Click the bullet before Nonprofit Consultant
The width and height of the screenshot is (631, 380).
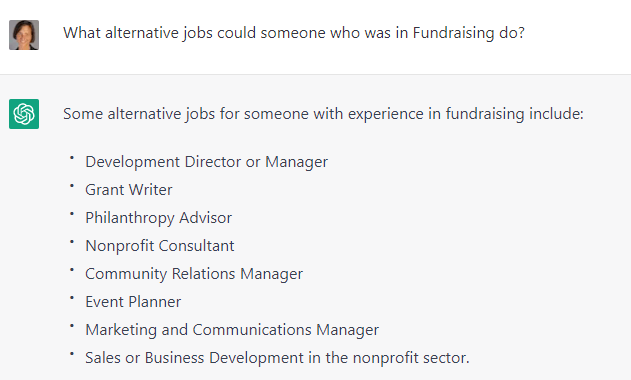pos(72,242)
